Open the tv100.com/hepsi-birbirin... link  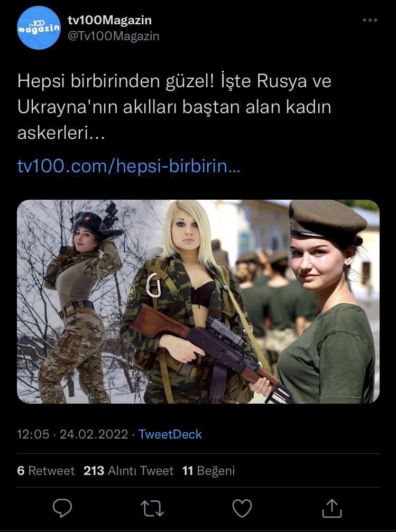coord(128,166)
